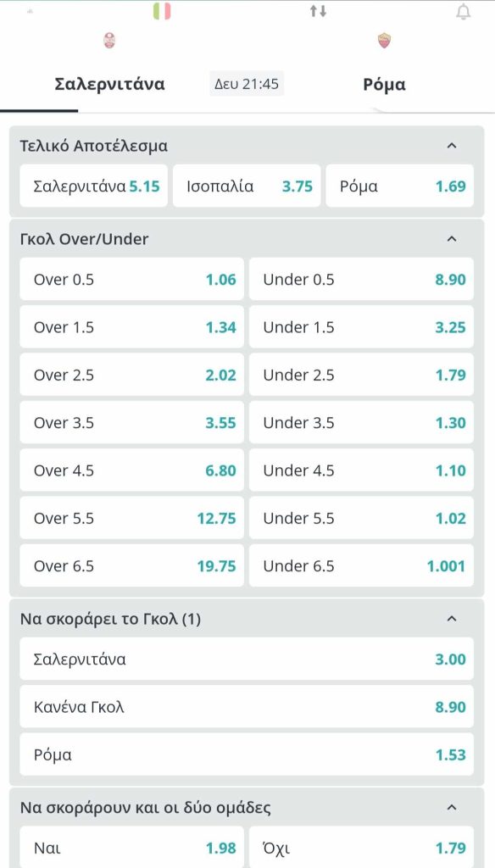Tap the Italian flag icon

tap(162, 11)
